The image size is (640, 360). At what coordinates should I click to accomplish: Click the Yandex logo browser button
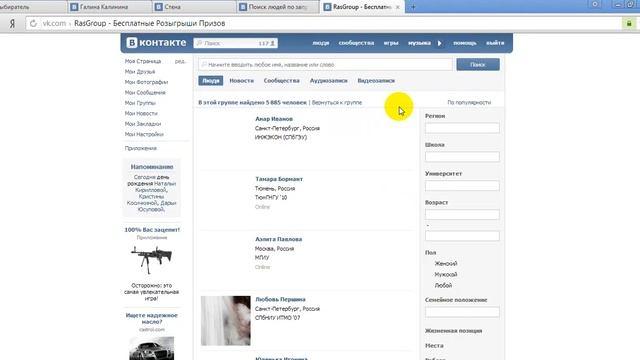coord(12,24)
